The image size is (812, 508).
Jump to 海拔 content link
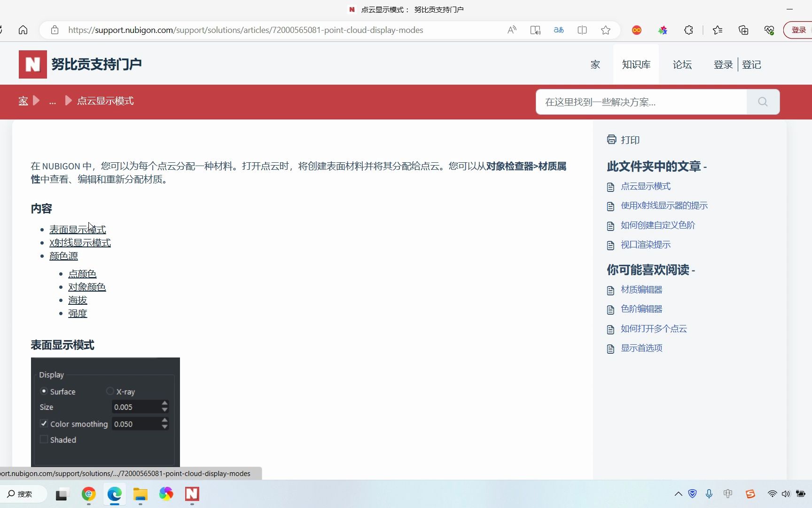[x=78, y=300]
